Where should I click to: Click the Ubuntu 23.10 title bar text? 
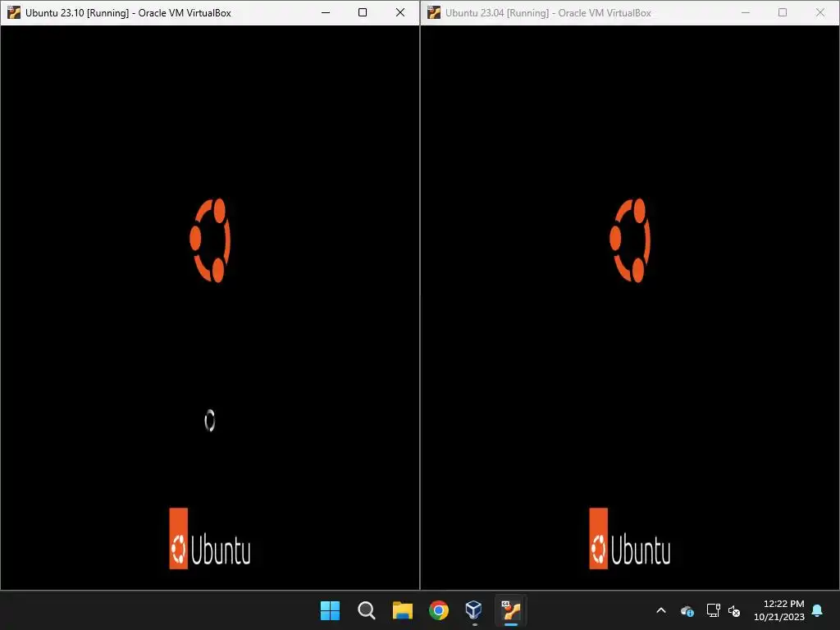128,13
